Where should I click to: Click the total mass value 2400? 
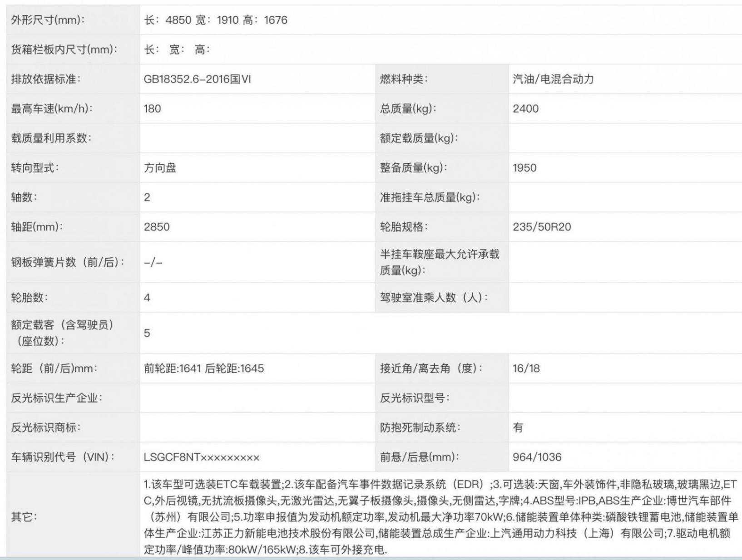coord(525,108)
